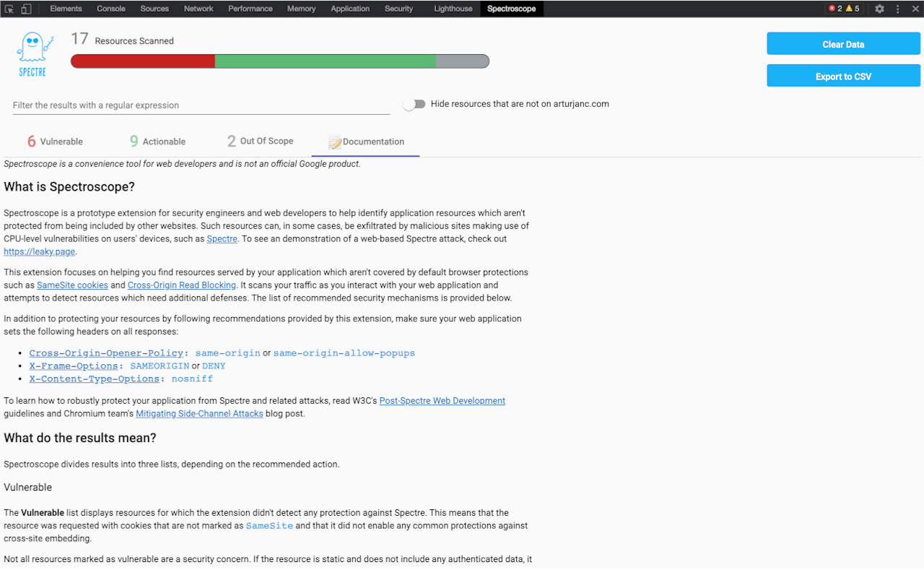924x578 pixels.
Task: Open the Mitigating Side-Channel Attacks link
Action: click(199, 413)
